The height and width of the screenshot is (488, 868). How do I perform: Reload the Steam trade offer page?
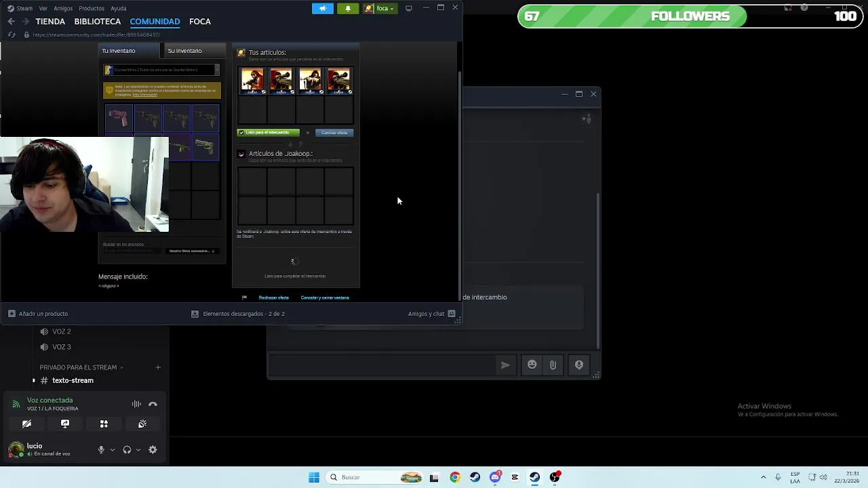coord(12,35)
